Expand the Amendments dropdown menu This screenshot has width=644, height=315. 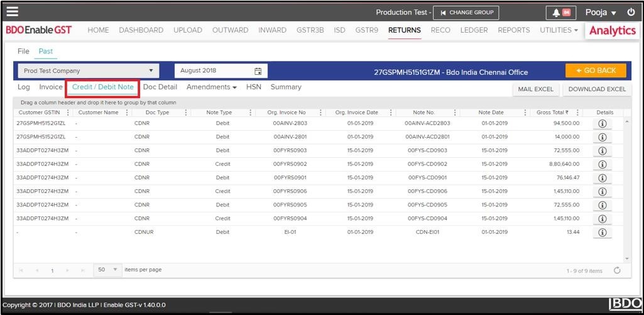coord(212,87)
